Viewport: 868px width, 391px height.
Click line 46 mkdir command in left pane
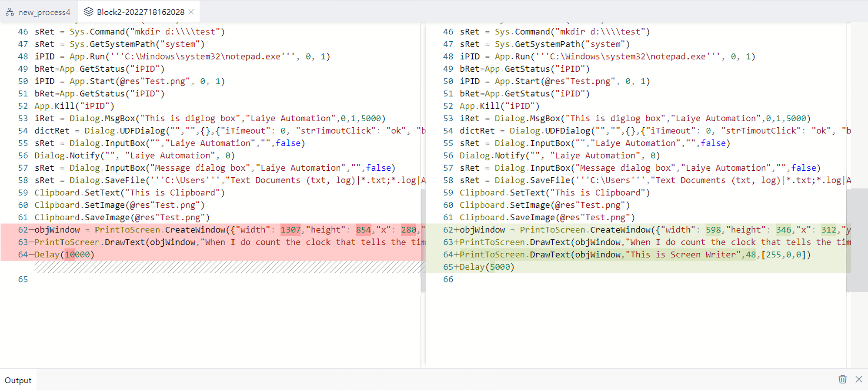point(130,32)
